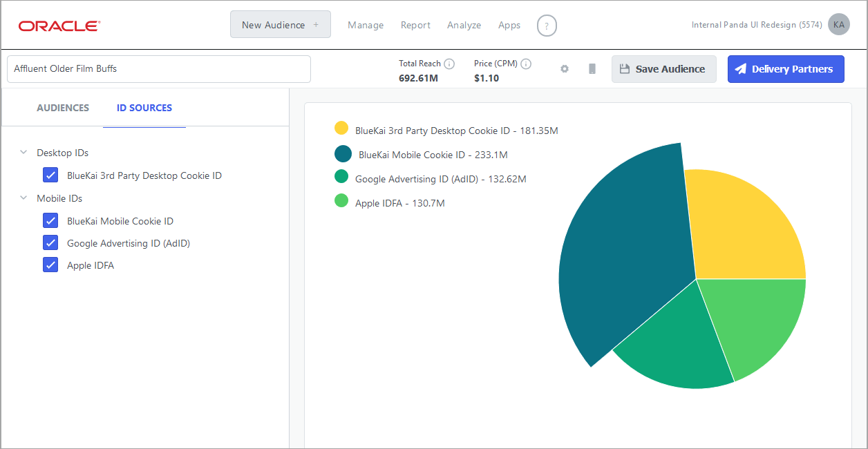
Task: Click the green Google Advertising ID legend dot
Action: pyautogui.click(x=341, y=176)
